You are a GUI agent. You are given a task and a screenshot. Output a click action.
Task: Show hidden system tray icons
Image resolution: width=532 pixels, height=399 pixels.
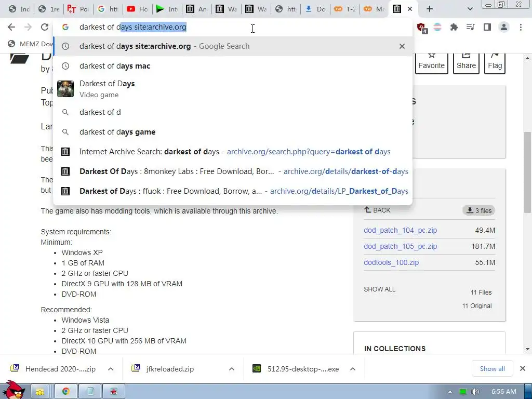coord(450,392)
